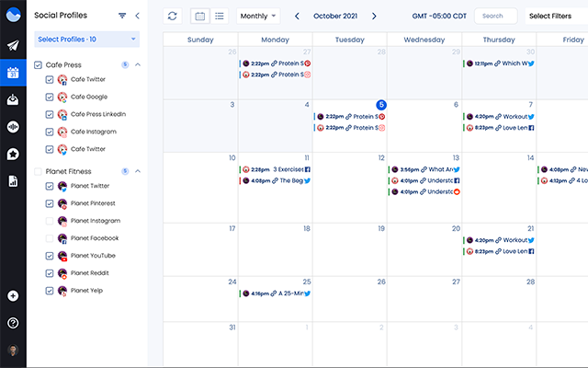Open the 3:56pm What Are post on 13th
Viewport: 588px width, 368px height.
point(424,169)
